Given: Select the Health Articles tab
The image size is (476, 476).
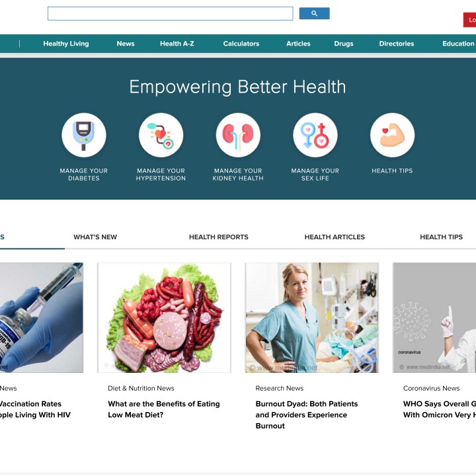Looking at the screenshot, I should [335, 237].
